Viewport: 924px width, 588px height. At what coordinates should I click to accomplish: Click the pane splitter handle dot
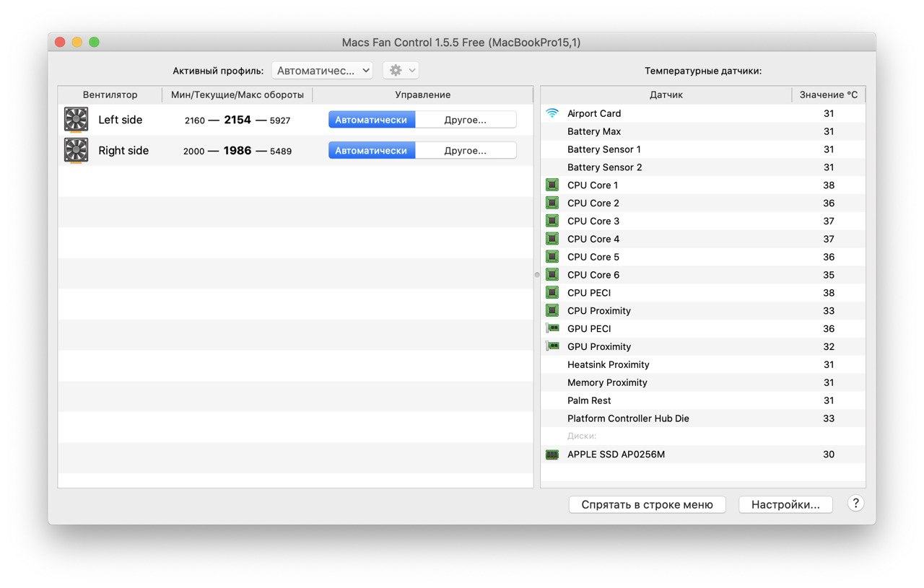pyautogui.click(x=537, y=275)
